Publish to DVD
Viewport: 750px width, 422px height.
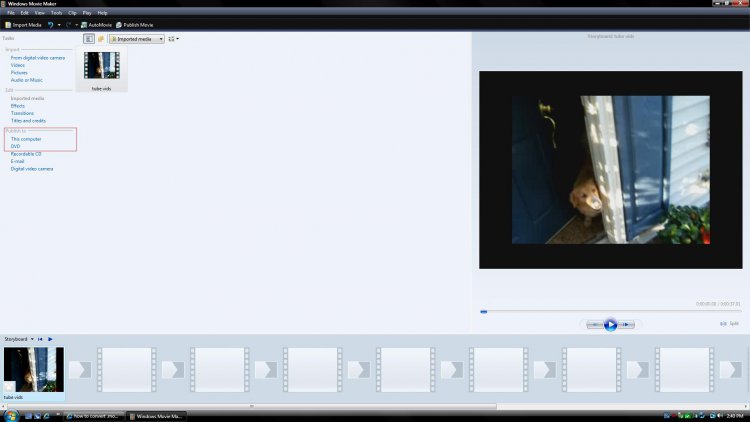(15, 146)
